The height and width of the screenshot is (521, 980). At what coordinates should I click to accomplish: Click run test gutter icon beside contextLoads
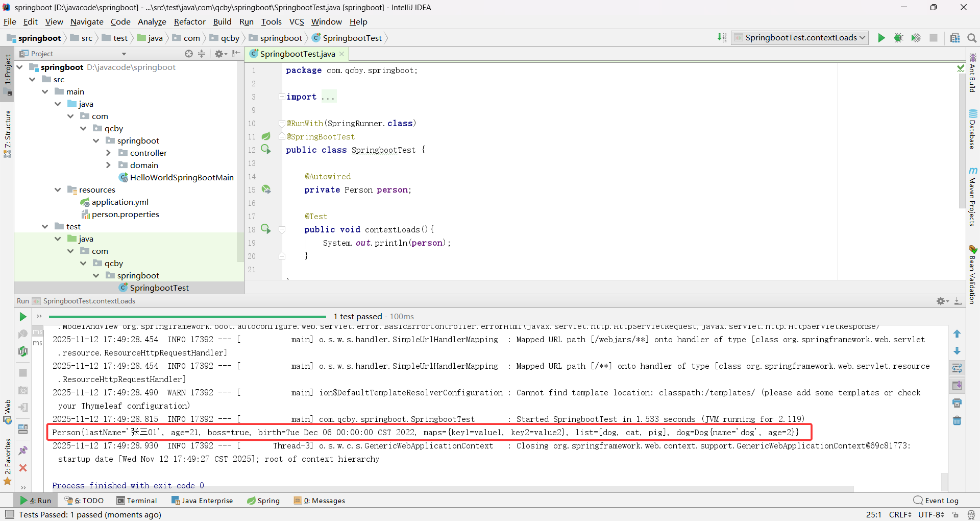[x=266, y=229]
